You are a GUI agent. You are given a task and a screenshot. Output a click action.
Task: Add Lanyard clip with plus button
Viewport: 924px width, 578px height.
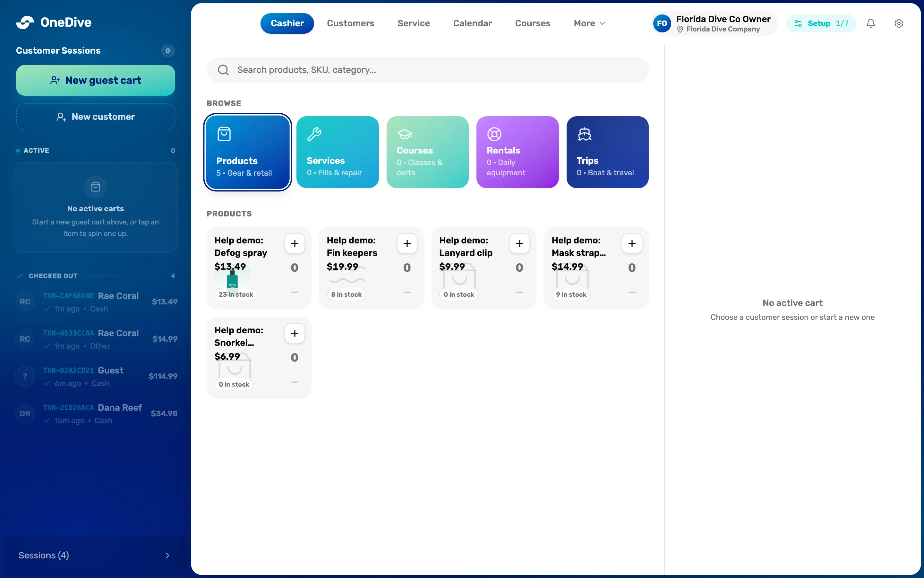(x=520, y=243)
